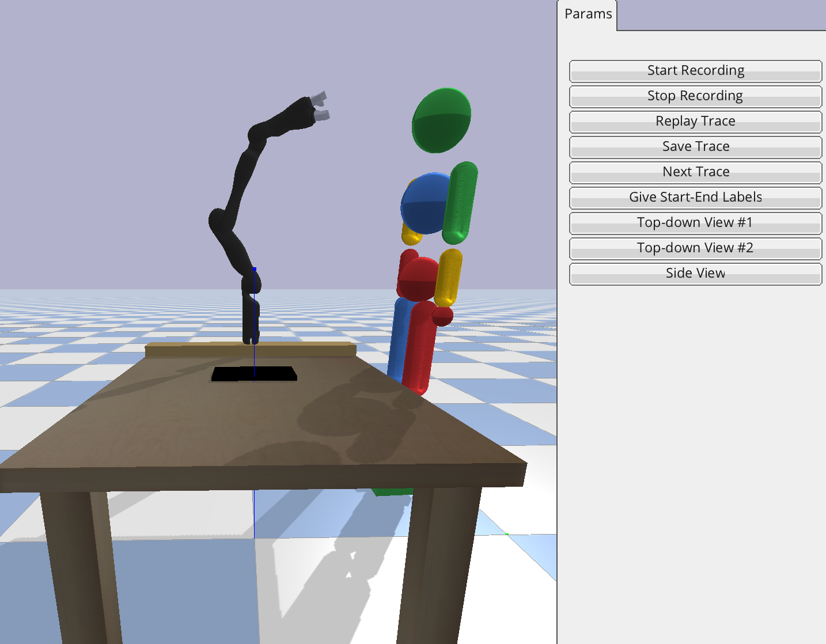Select the table's front left leg

[x=81, y=565]
